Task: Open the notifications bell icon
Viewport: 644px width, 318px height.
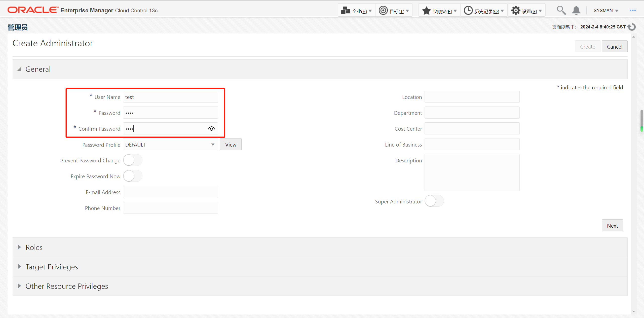Action: tap(576, 11)
